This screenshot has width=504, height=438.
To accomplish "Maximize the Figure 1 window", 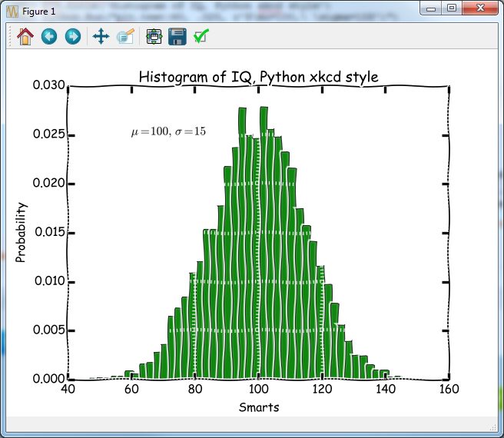I will [453, 8].
